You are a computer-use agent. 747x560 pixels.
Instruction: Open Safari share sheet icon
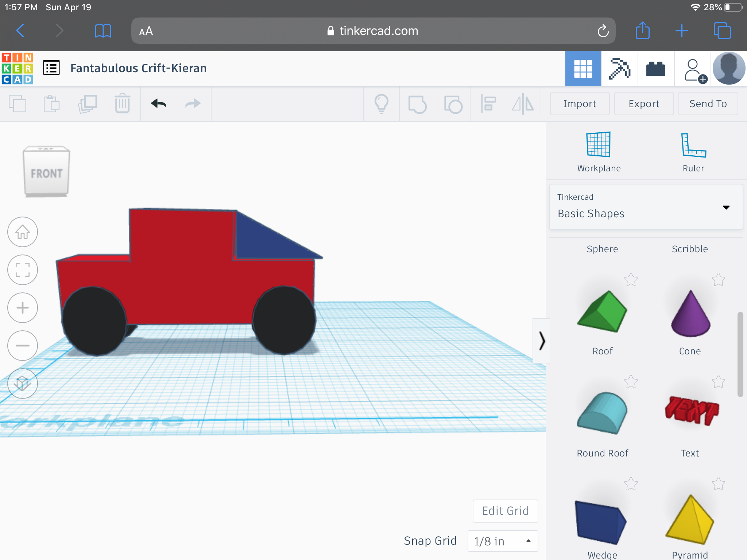(643, 30)
